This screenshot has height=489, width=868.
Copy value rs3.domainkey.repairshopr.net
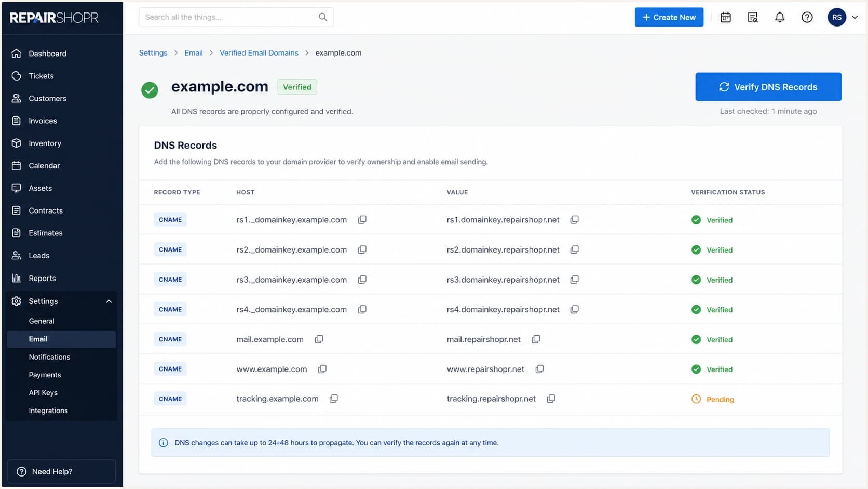coord(574,280)
